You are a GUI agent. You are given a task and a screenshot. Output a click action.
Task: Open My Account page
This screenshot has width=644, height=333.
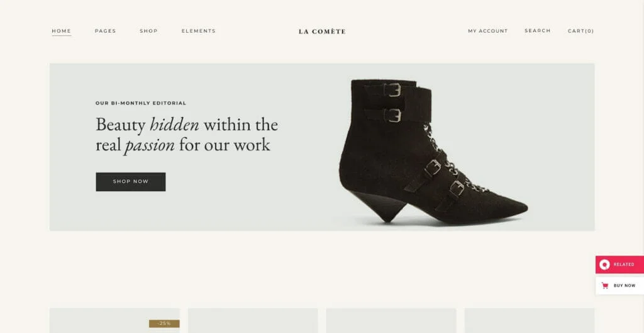(x=488, y=31)
